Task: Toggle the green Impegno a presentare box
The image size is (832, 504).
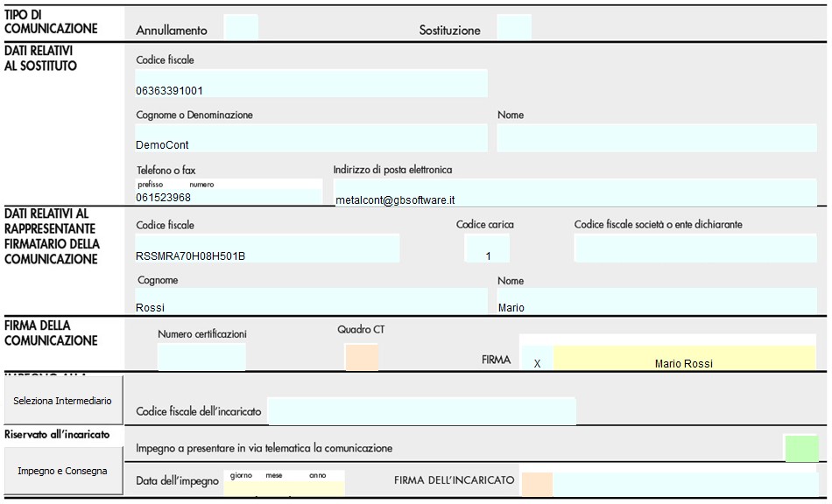Action: (801, 448)
